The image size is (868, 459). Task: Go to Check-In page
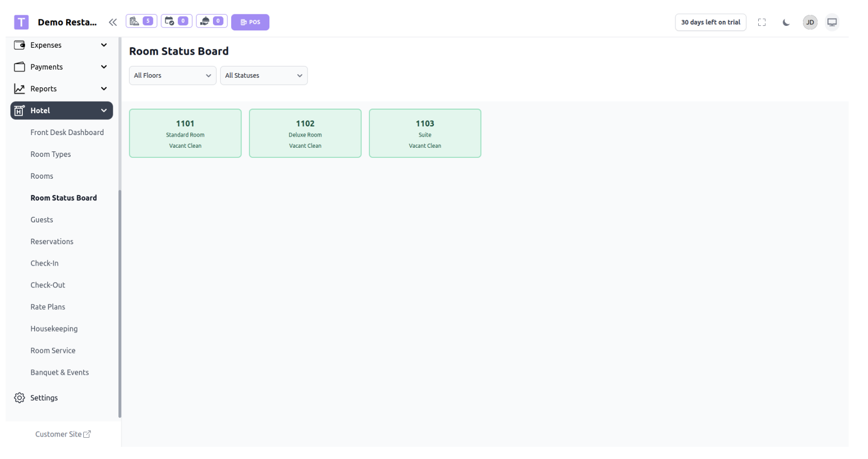point(44,264)
